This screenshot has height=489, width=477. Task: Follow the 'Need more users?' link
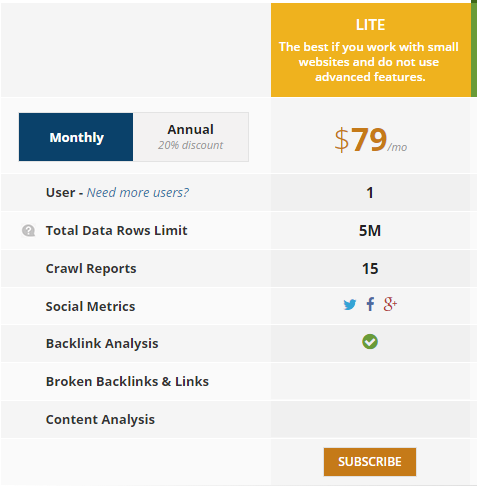click(138, 193)
